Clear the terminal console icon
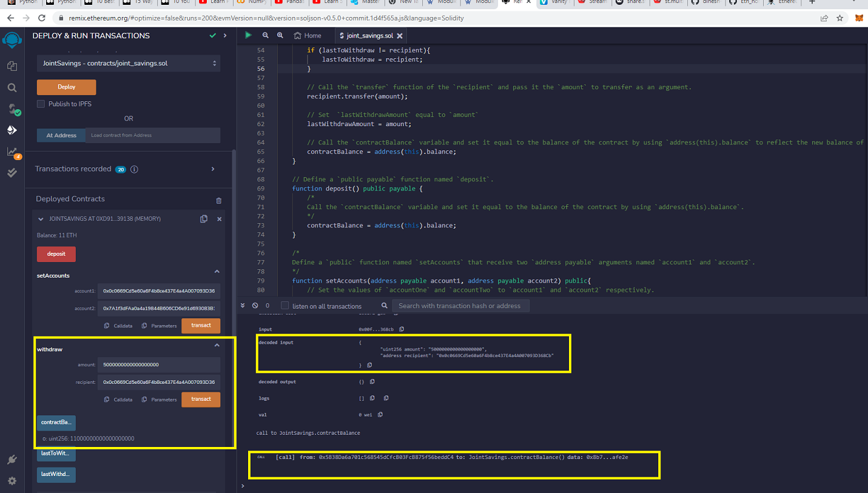This screenshot has height=493, width=868. 255,306
